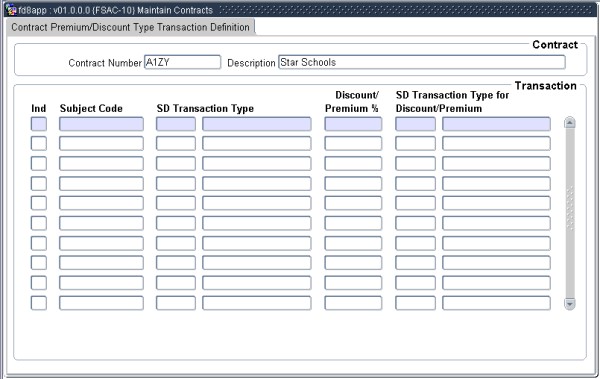Click the last row Subject Code field
This screenshot has height=379, width=600.
(x=101, y=303)
